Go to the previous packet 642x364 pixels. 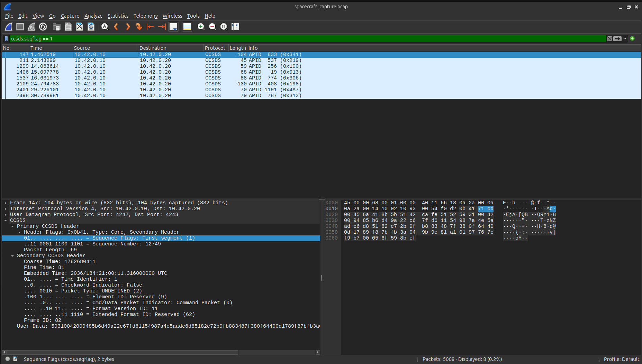(x=116, y=27)
